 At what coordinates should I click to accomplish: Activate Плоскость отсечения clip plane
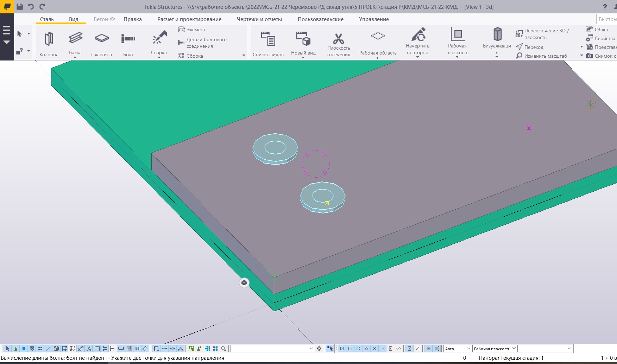tap(339, 44)
